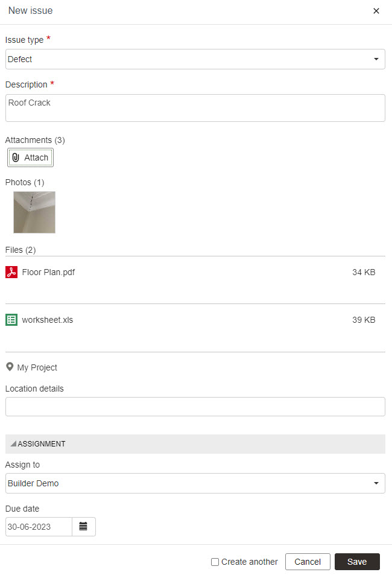Open the Assign to Builder Demo dropdown
The image size is (392, 578).
[195, 483]
